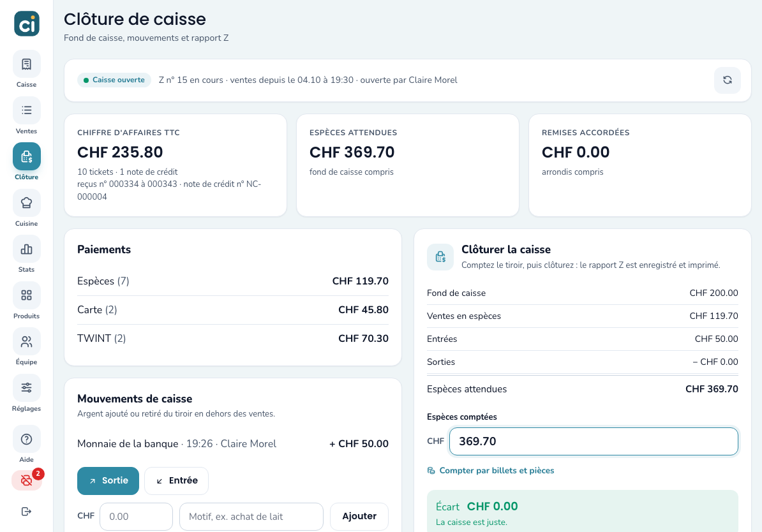Screen dimensions: 762x532
Task: Click the Mouvements de caisse heading
Action: pos(135,399)
